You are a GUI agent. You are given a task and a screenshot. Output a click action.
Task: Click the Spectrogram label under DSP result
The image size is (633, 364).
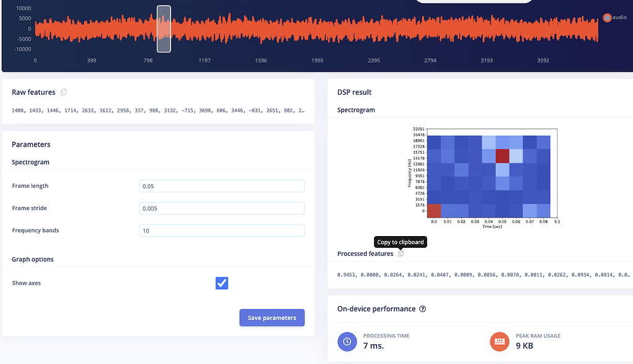coord(356,110)
